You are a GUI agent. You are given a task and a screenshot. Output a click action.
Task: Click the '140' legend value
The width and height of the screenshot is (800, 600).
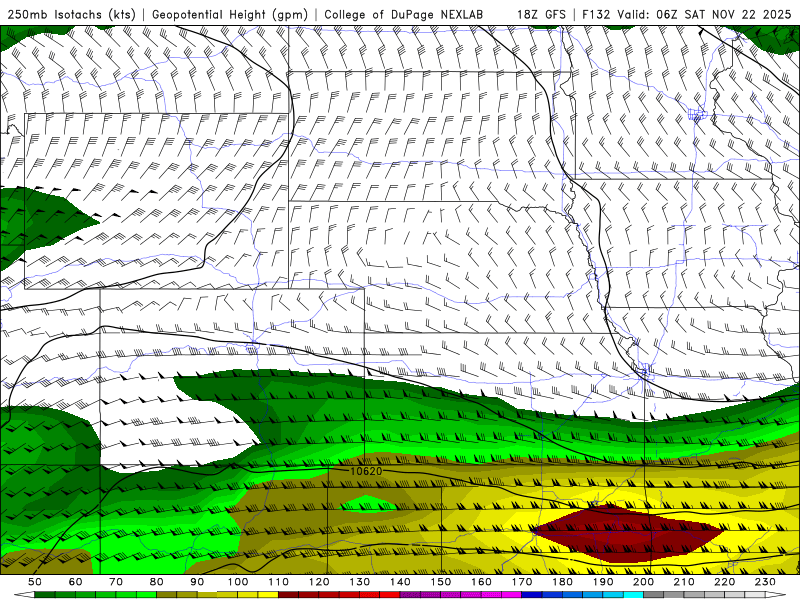click(x=400, y=582)
